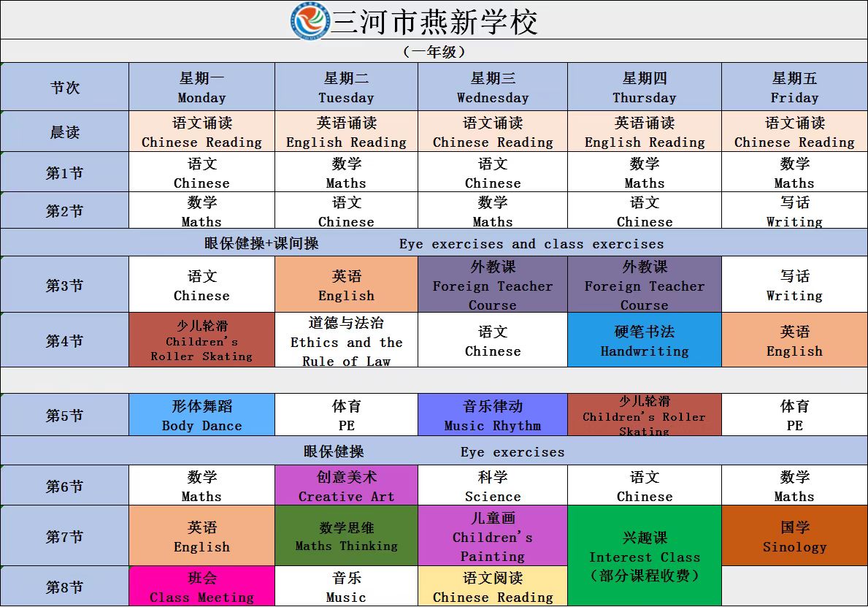868x607 pixels.
Task: Select the Friday column header
Action: coord(794,88)
